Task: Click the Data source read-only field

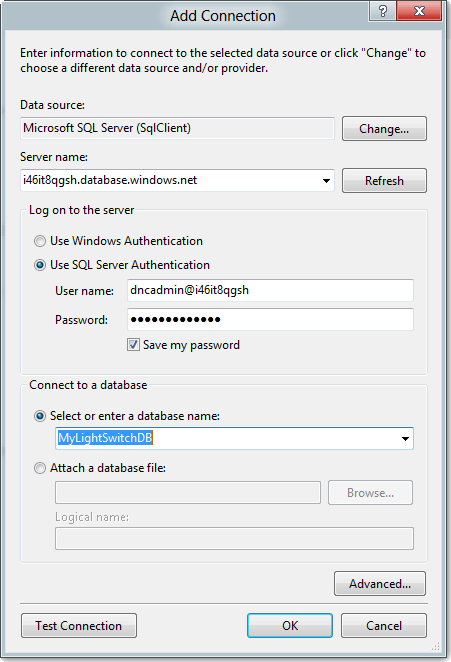Action: (177, 128)
